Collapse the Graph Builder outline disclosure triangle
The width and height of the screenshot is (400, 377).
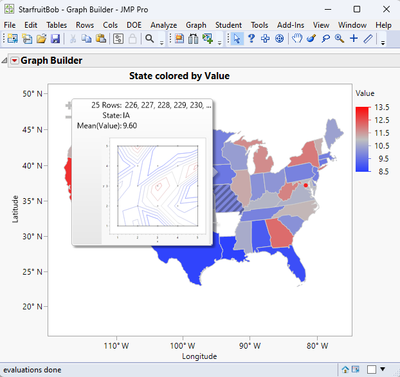(4, 61)
